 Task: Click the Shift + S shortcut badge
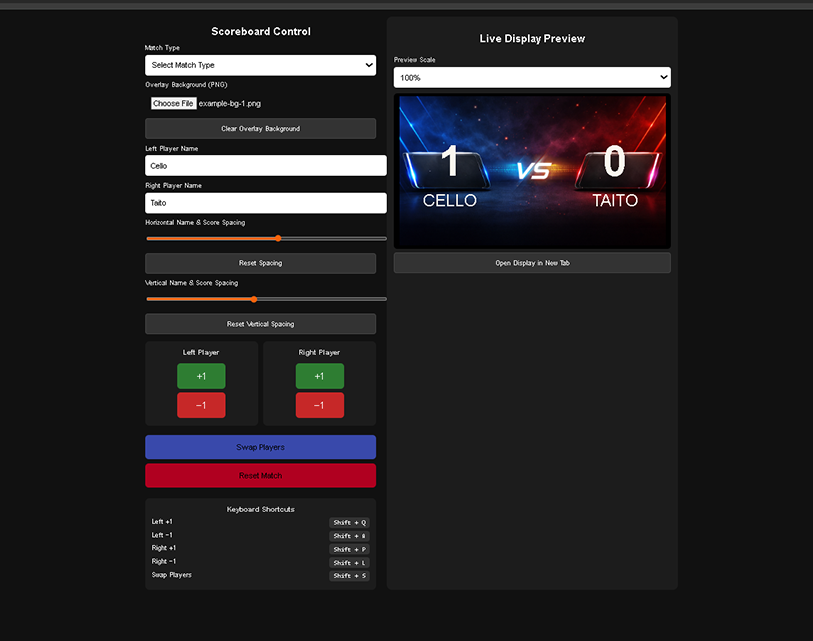[349, 575]
